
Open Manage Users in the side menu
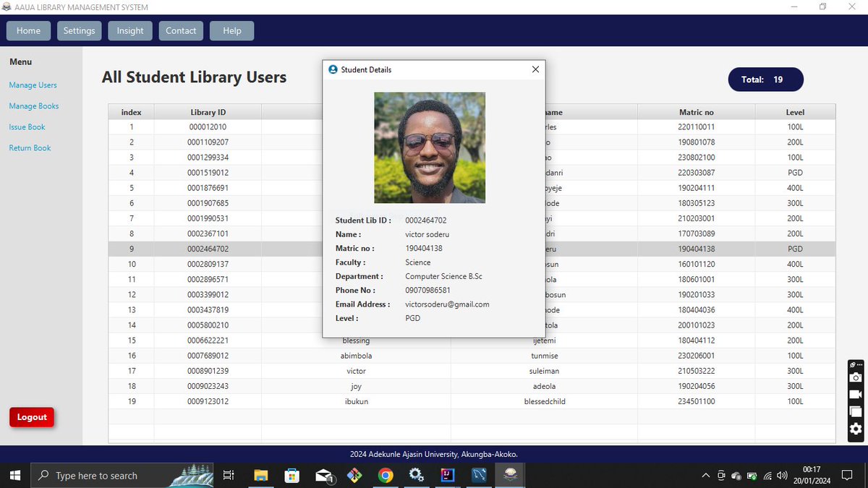pos(33,85)
